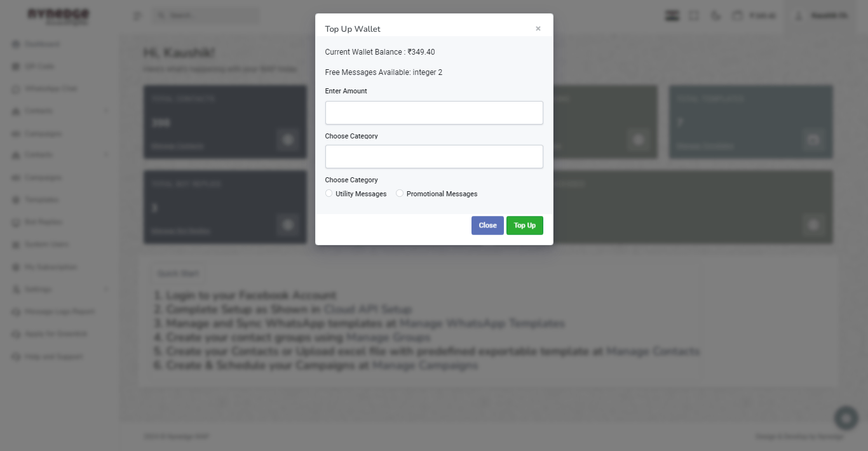Click the header search box
868x451 pixels.
pyautogui.click(x=205, y=16)
